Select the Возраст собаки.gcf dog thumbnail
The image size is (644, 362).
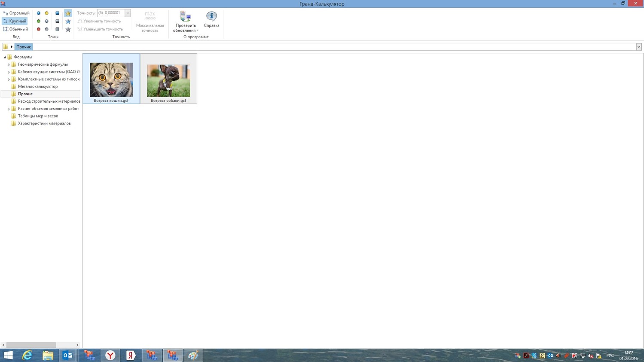point(168,79)
